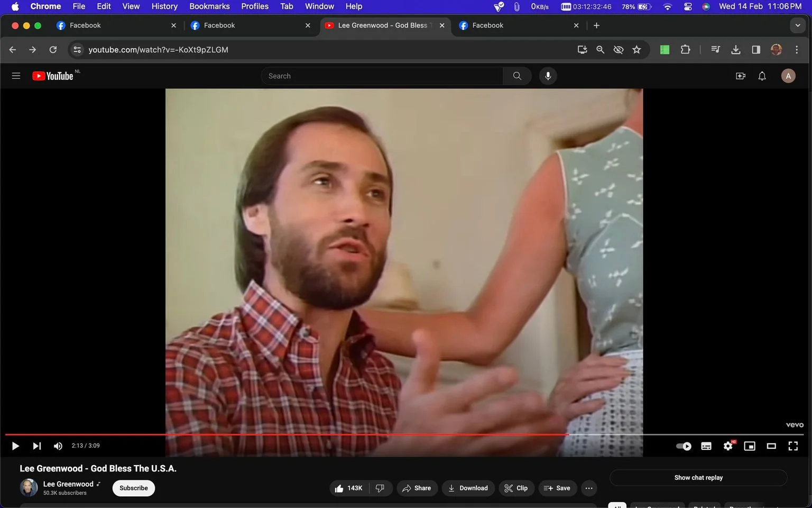Dislike the video
The width and height of the screenshot is (812, 508).
point(380,488)
